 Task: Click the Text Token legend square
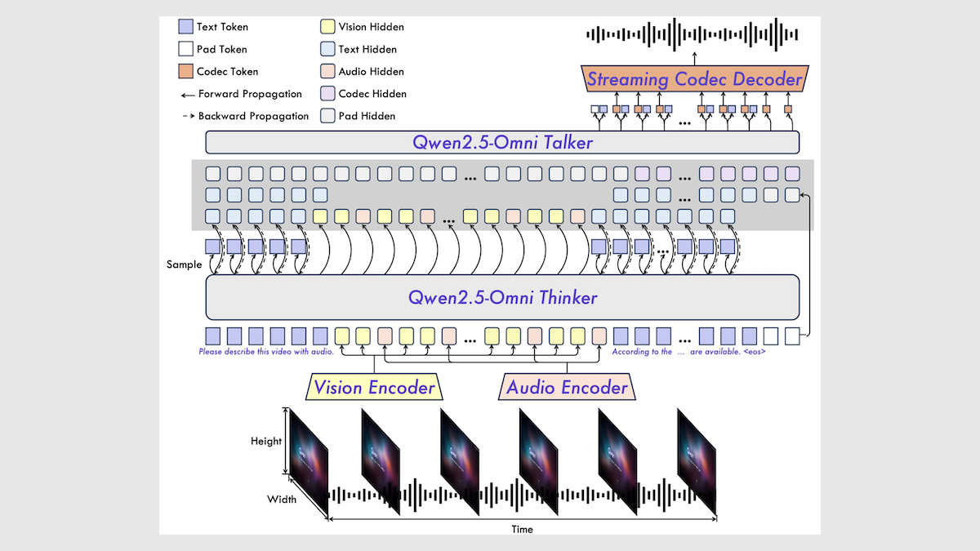click(x=185, y=27)
